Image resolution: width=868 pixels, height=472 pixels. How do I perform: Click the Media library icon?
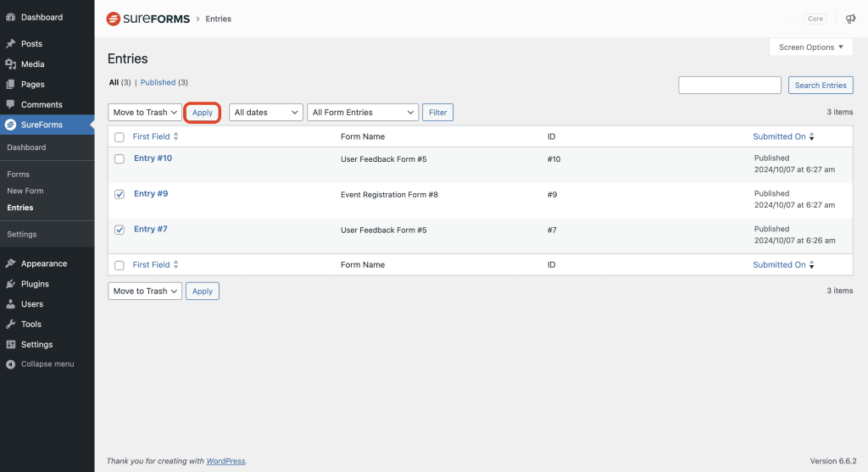[x=10, y=64]
